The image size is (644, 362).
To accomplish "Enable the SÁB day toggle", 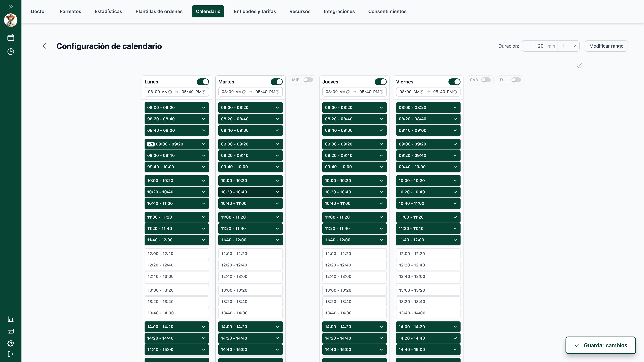I will click(486, 80).
